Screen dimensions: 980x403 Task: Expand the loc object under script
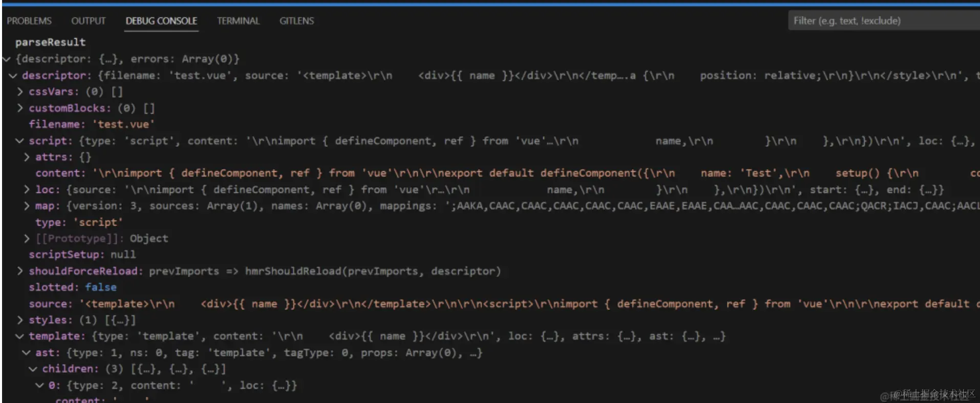click(27, 190)
